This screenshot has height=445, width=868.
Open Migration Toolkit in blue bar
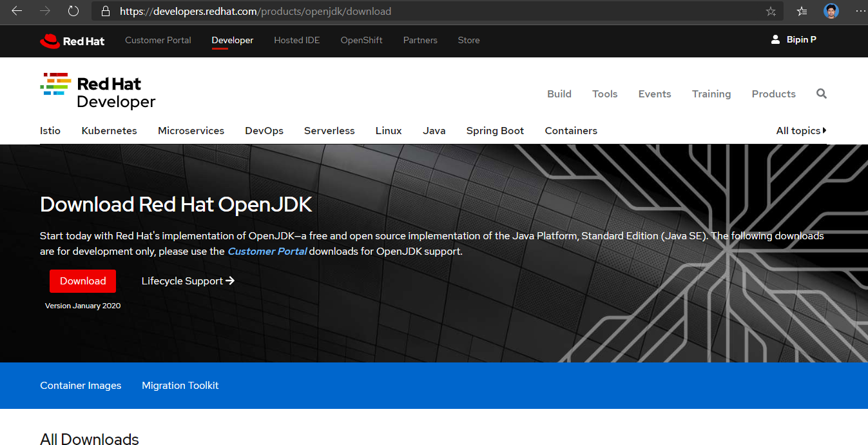pyautogui.click(x=180, y=385)
